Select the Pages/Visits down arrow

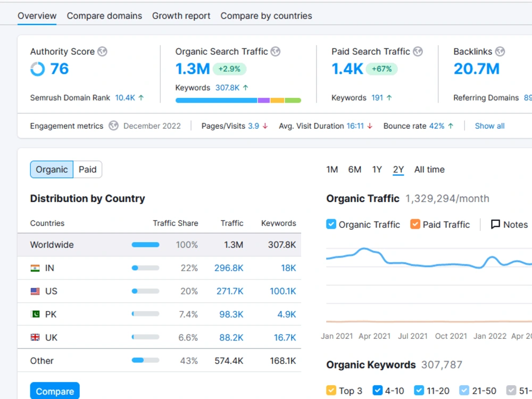point(265,126)
